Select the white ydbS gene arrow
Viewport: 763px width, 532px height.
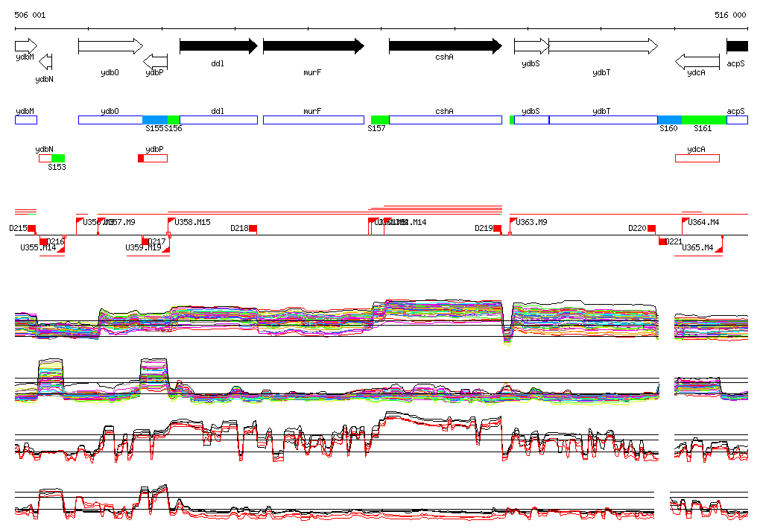pyautogui.click(x=532, y=46)
